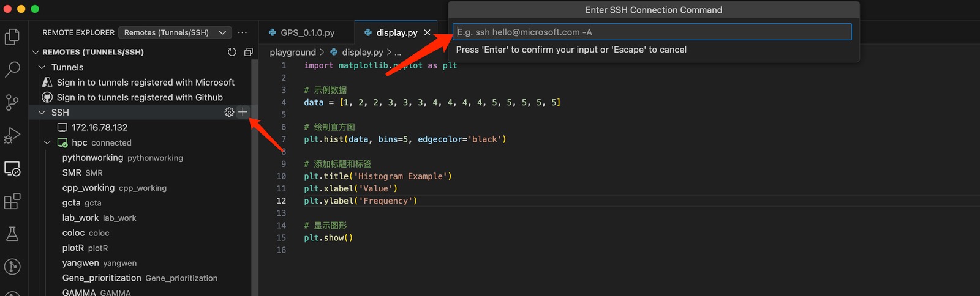Collapse all remotes icon in header
This screenshot has width=980, height=296.
point(248,52)
